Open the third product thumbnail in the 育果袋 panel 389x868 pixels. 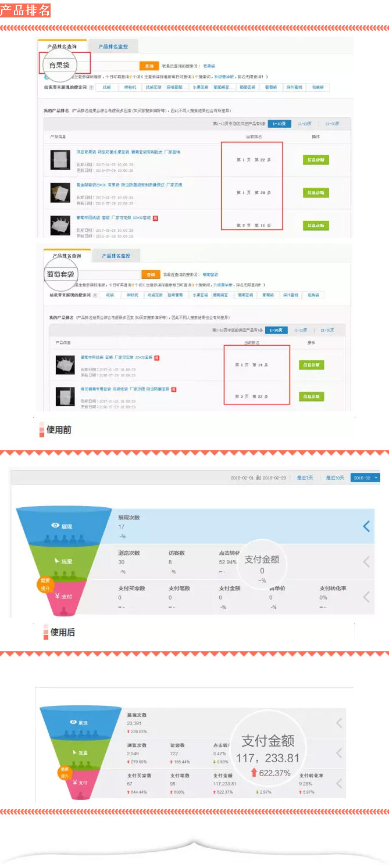click(x=60, y=224)
